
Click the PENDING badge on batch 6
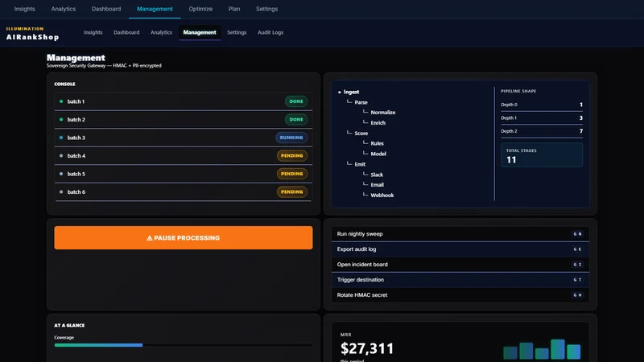292,191
